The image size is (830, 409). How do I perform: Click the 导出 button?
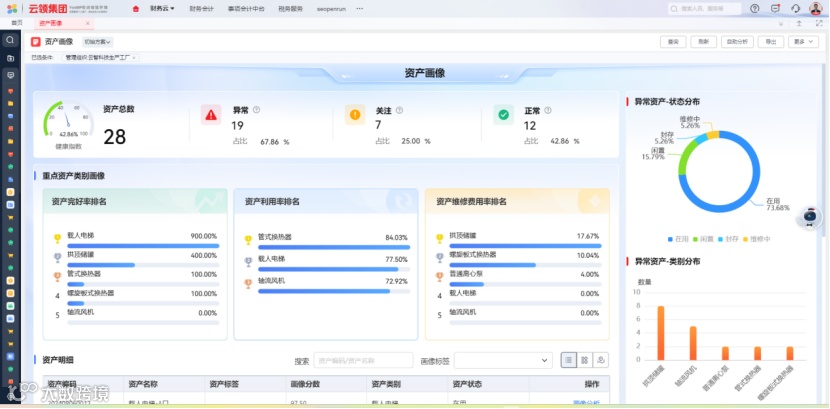(x=771, y=42)
